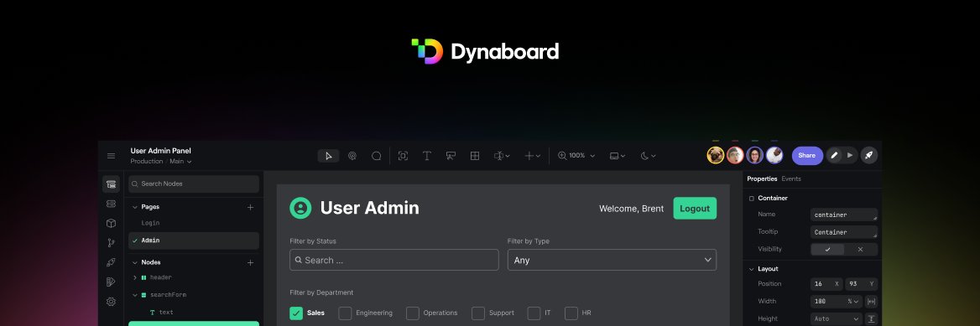The width and height of the screenshot is (980, 326).
Task: Select the presentation board tool
Action: [x=451, y=156]
